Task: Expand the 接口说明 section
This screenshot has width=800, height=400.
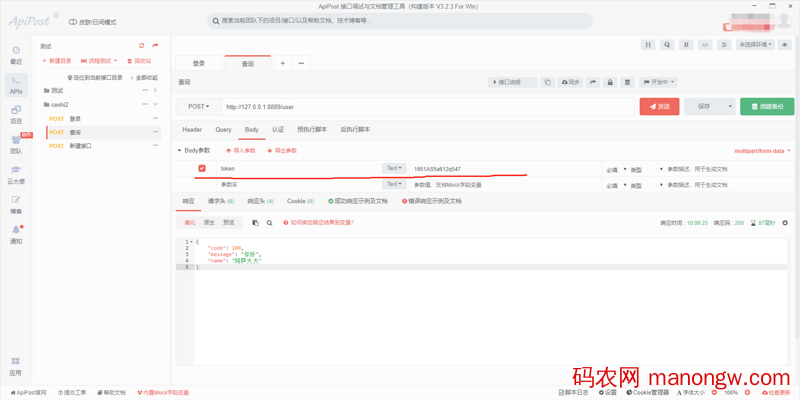Action: click(513, 82)
